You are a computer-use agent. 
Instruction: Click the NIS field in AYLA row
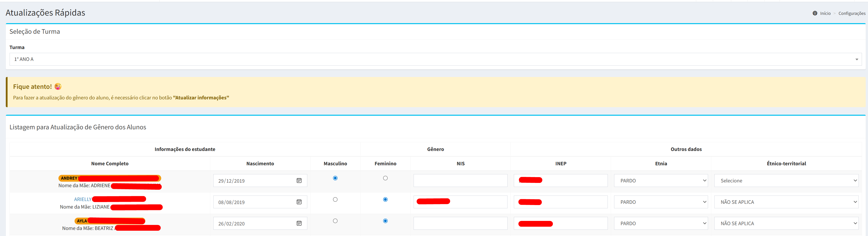click(460, 223)
